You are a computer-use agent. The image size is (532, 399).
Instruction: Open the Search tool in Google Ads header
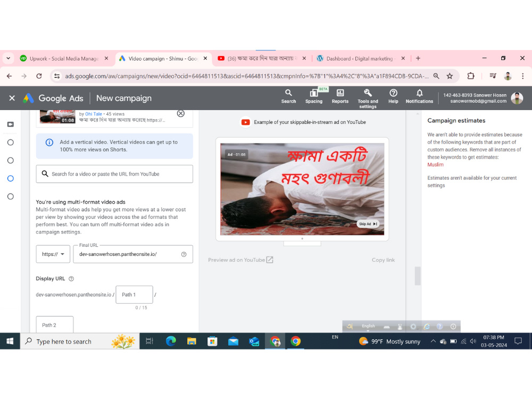(x=288, y=96)
